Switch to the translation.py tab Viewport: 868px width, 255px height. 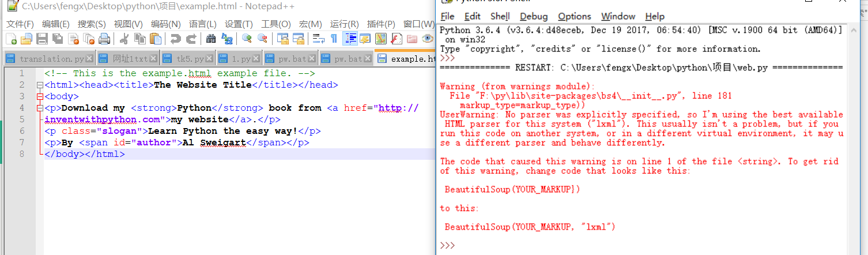[51, 59]
